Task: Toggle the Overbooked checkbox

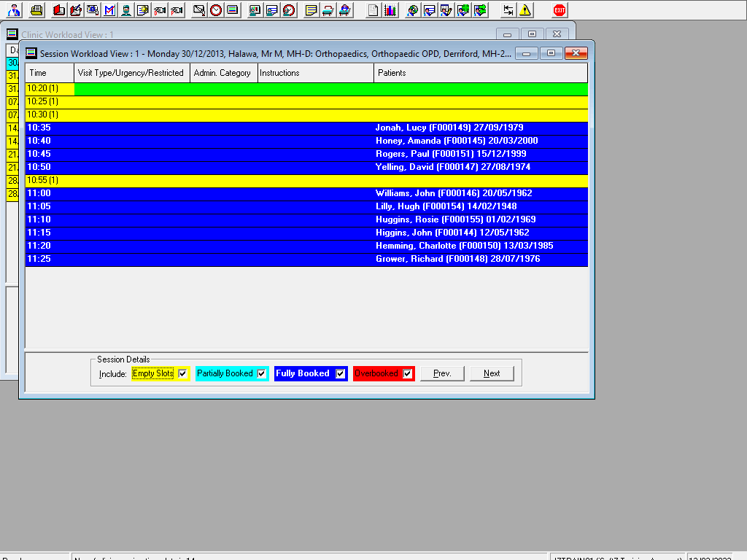Action: point(407,374)
